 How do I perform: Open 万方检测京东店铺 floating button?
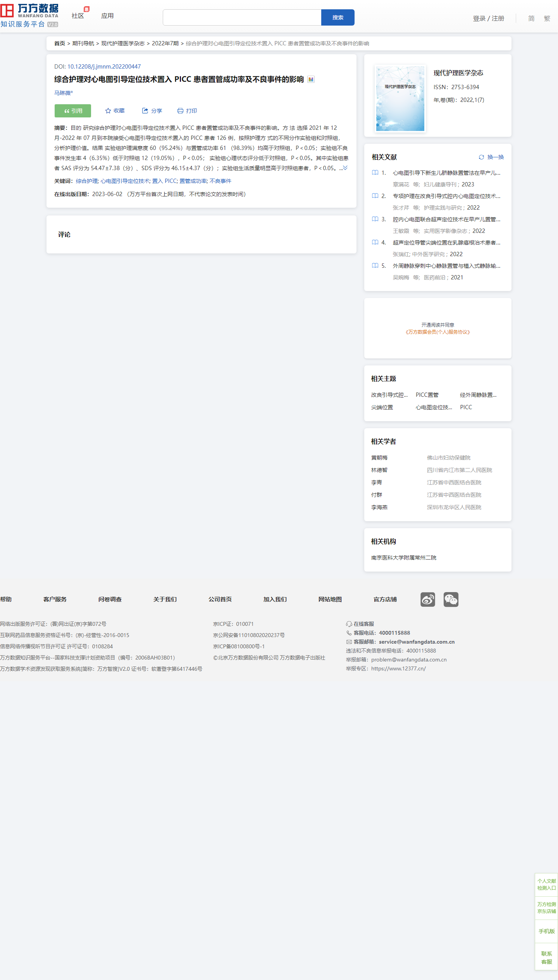click(546, 908)
